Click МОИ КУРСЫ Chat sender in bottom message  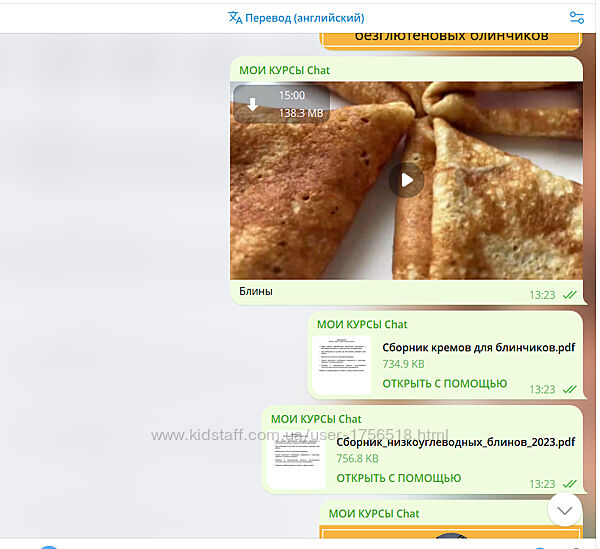click(x=374, y=513)
